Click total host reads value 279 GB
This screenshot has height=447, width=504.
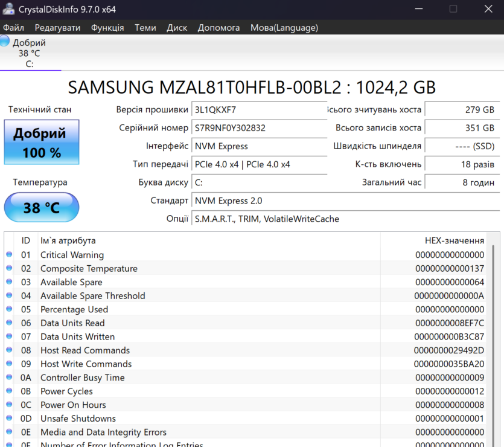coord(462,110)
